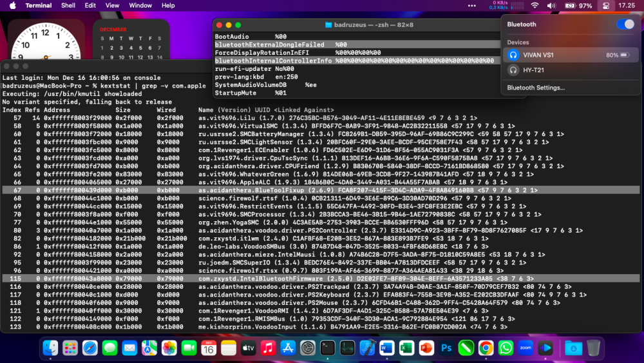Open the App Store in Dock
The width and height of the screenshot is (644, 363).
[x=288, y=348]
